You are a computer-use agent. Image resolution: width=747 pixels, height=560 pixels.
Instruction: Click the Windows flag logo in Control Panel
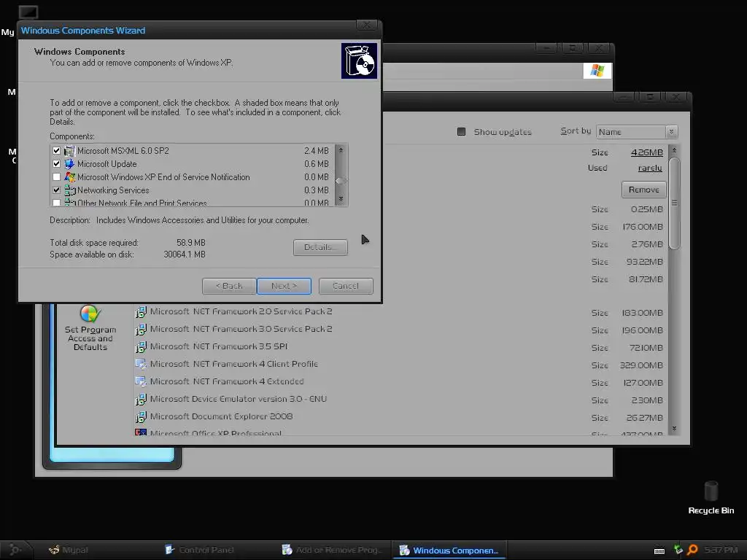[x=597, y=71]
